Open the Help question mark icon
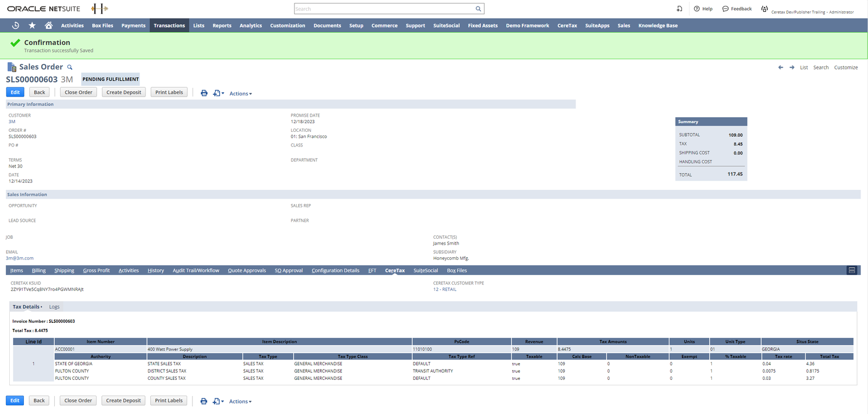This screenshot has width=868, height=414. click(x=697, y=9)
